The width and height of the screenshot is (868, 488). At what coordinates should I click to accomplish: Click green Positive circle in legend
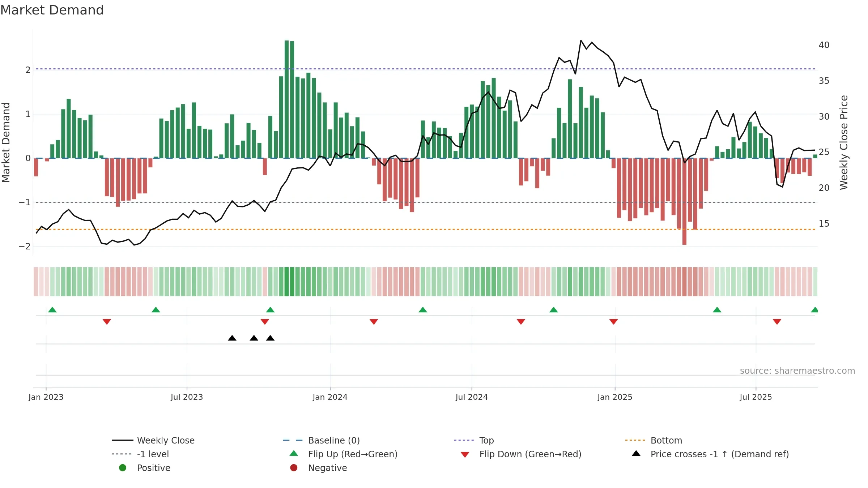(x=123, y=468)
